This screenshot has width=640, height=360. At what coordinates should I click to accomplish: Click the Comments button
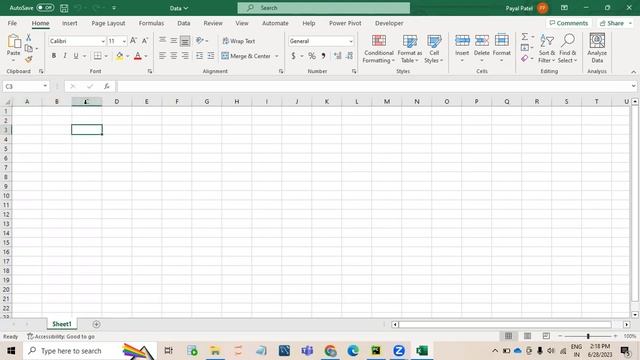569,23
